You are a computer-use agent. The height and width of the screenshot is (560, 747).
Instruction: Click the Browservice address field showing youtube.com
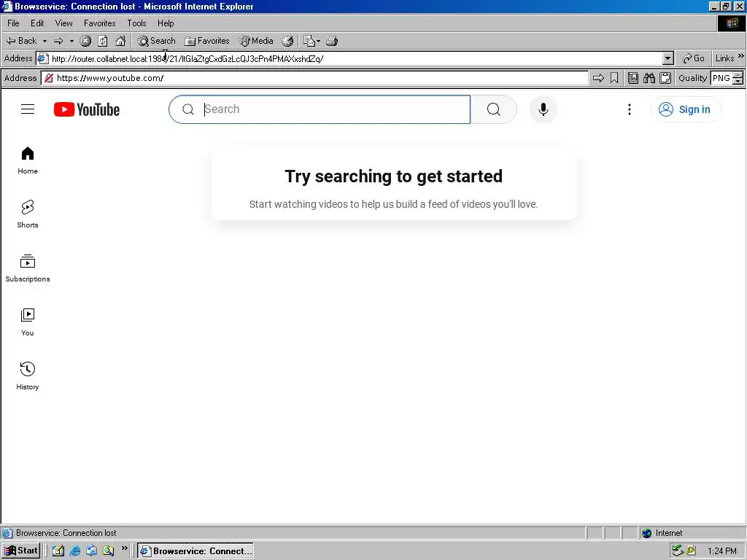(x=315, y=78)
